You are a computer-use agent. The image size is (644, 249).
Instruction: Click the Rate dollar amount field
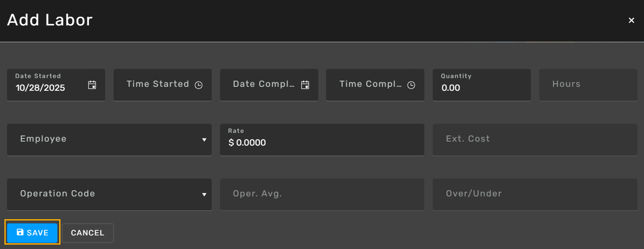pos(322,142)
